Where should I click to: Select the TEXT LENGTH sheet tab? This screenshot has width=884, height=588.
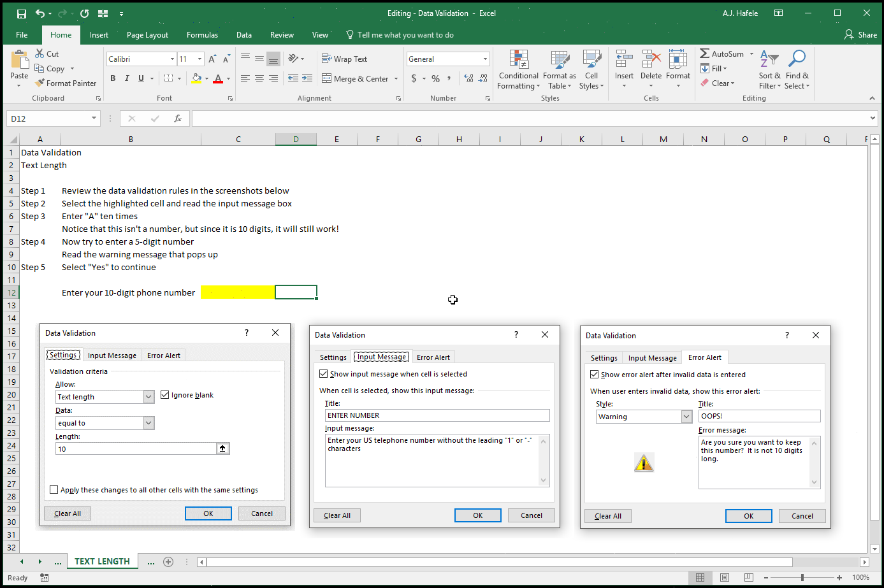coord(102,561)
